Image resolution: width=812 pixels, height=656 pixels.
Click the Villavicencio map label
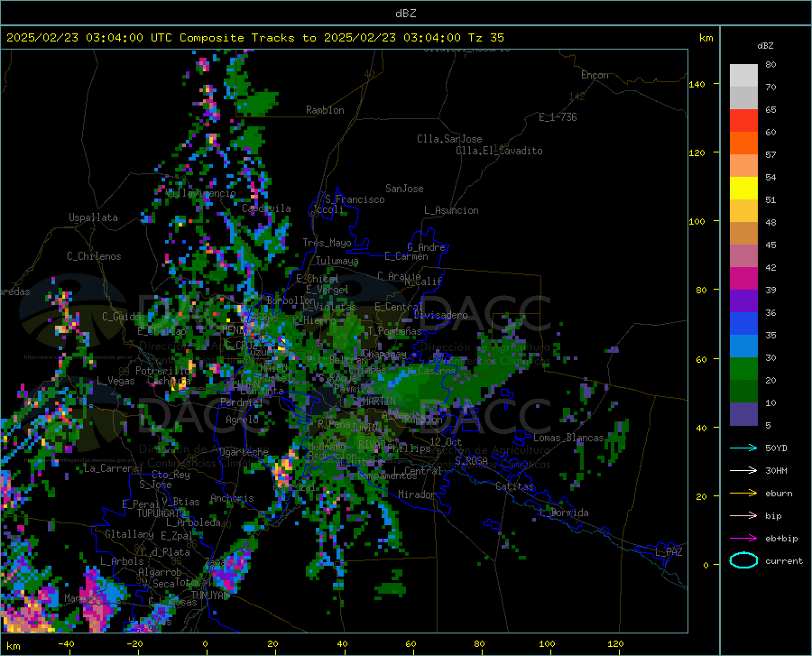pyautogui.click(x=201, y=193)
